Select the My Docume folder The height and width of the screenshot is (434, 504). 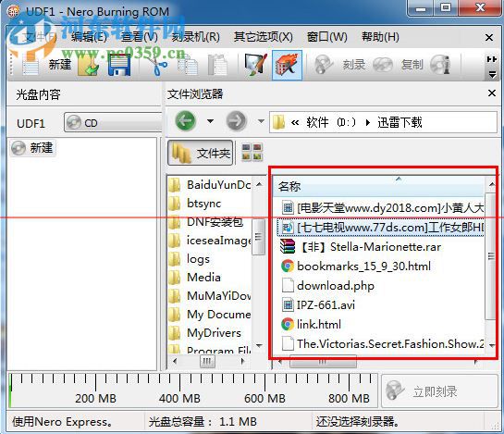coord(210,315)
